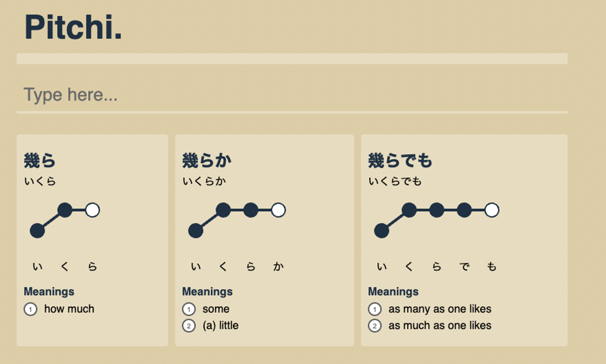Click the high pitch dot for く in 幾らか

point(223,210)
